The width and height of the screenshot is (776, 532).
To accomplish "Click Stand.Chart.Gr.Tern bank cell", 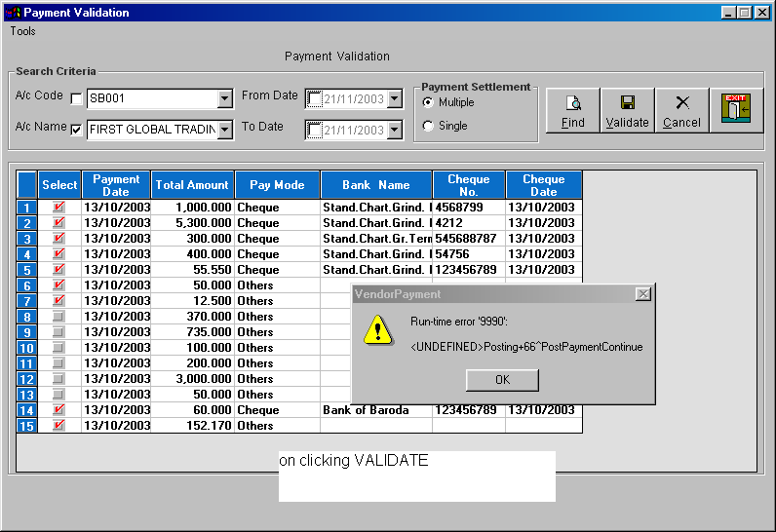I will [x=376, y=239].
